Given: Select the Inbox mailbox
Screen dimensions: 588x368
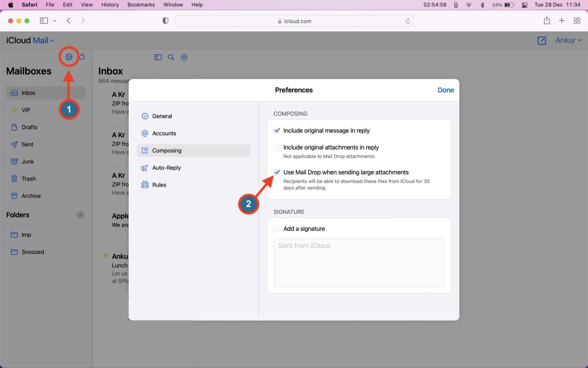Looking at the screenshot, I should click(x=46, y=93).
